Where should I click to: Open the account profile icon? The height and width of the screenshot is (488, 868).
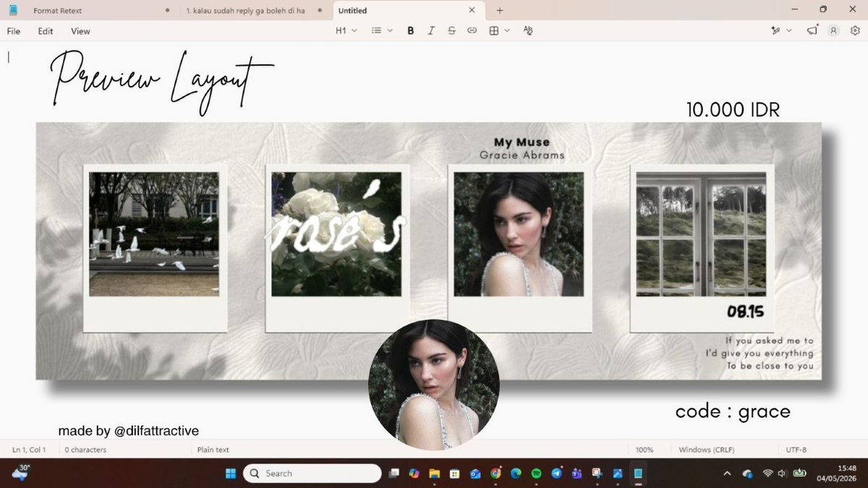tap(833, 31)
